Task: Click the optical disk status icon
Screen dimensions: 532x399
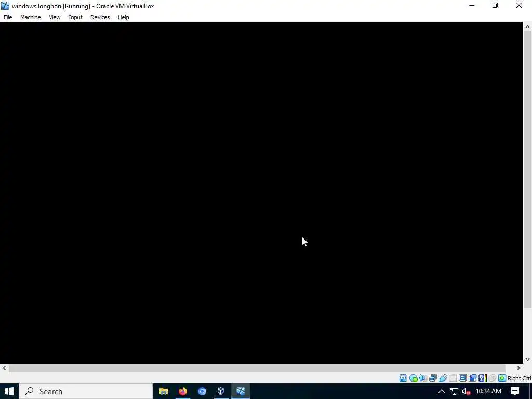Action: 413,378
